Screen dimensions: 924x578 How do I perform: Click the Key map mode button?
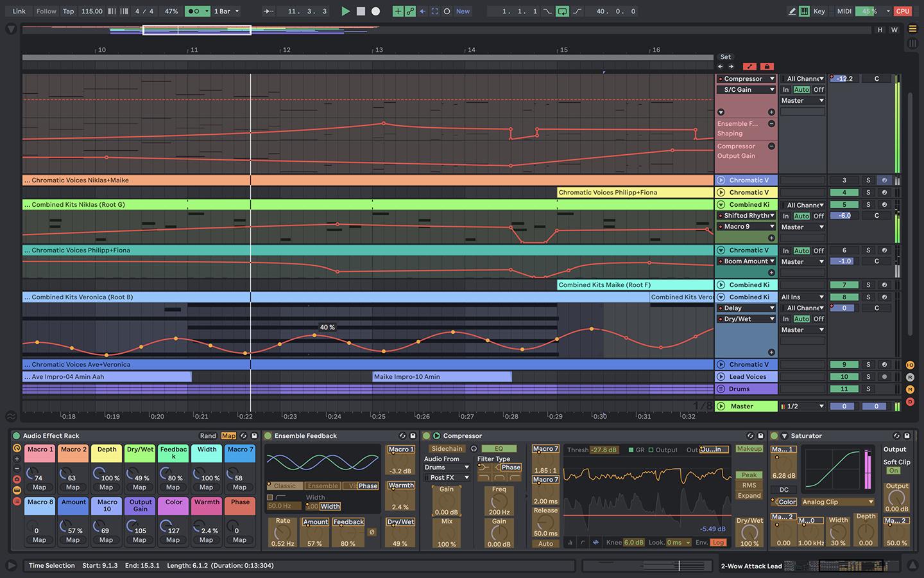(x=819, y=11)
